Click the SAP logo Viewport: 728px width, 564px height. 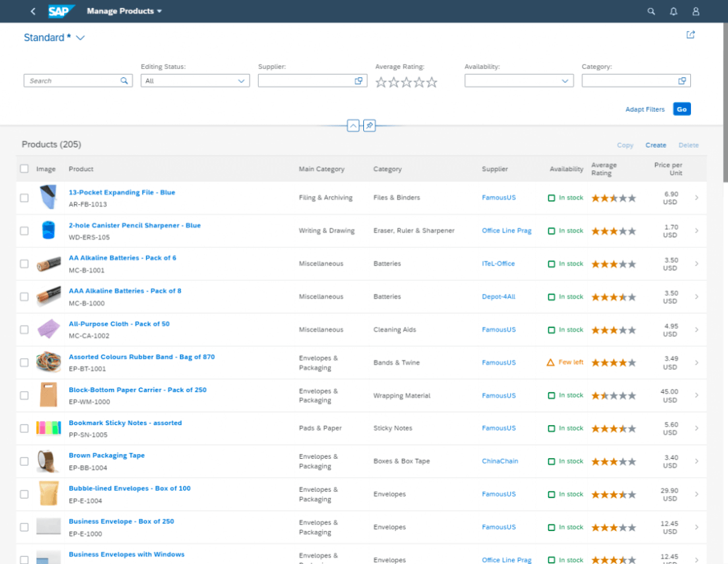tap(61, 11)
